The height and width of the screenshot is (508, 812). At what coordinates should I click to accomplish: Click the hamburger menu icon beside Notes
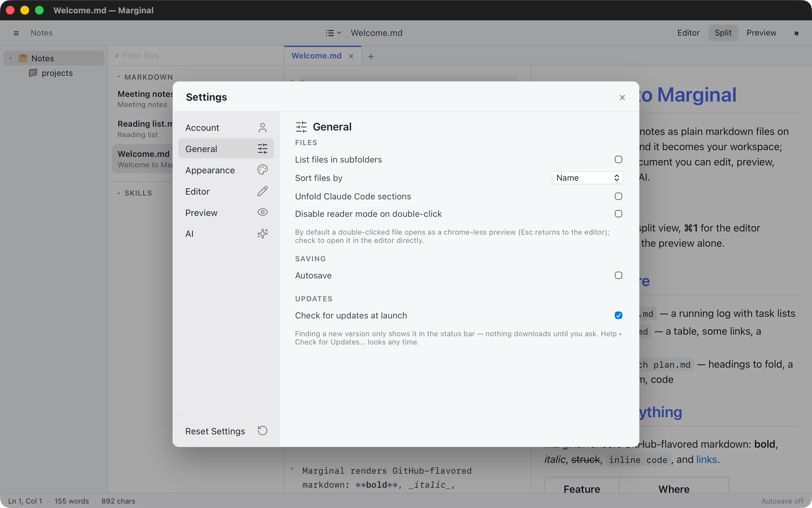16,33
